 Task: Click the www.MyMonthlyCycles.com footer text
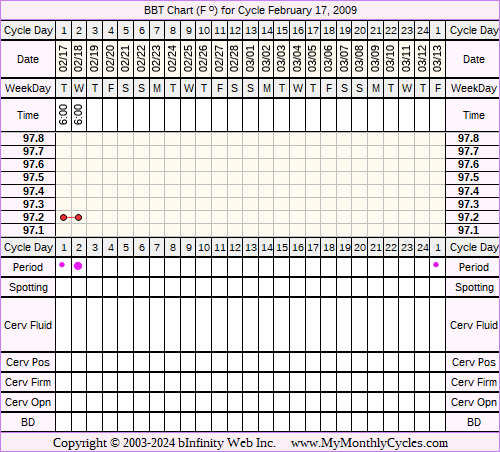(369, 443)
